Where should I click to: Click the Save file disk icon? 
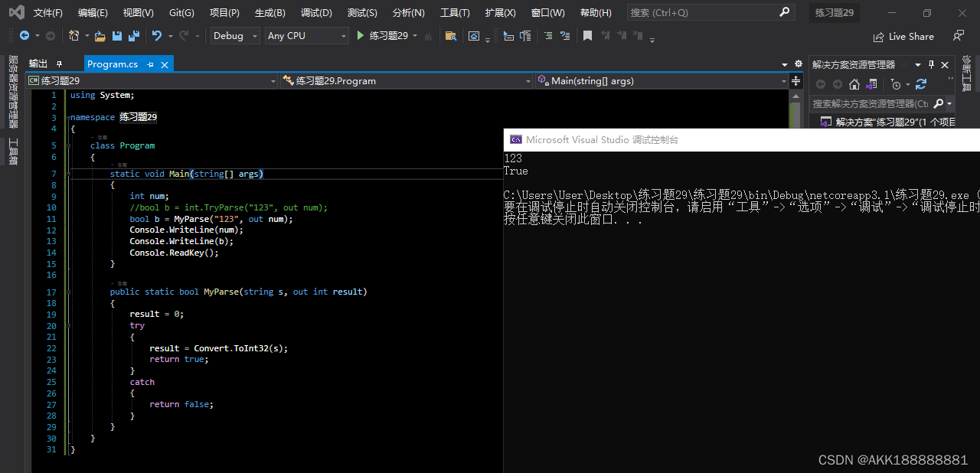(x=117, y=36)
